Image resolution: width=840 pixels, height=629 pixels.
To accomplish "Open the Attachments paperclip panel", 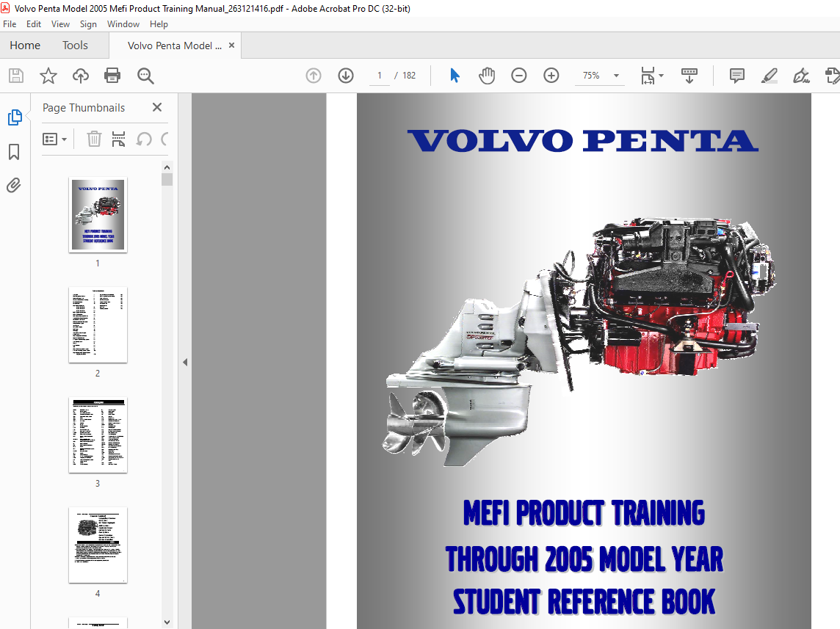I will click(14, 186).
